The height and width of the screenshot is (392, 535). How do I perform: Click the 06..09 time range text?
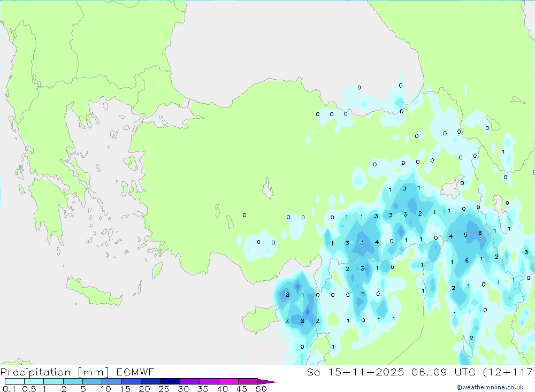pos(429,372)
